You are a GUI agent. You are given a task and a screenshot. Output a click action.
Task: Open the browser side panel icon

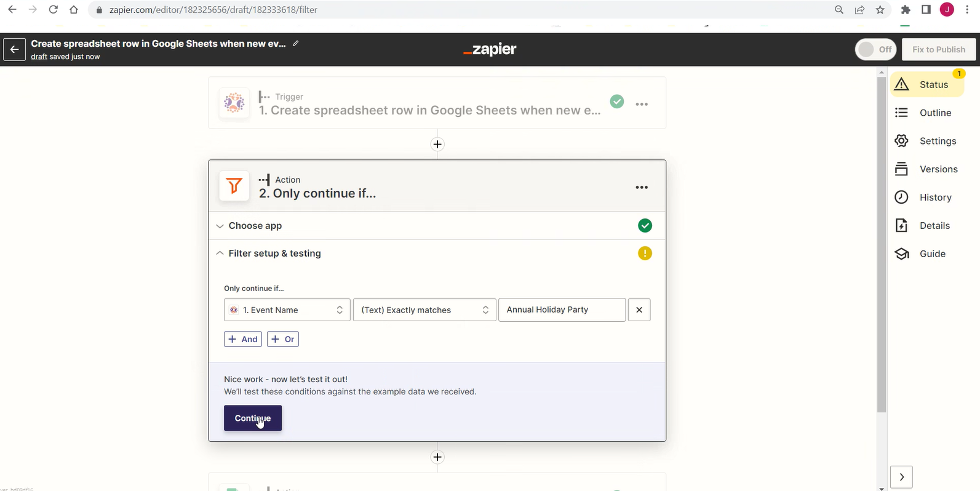926,10
